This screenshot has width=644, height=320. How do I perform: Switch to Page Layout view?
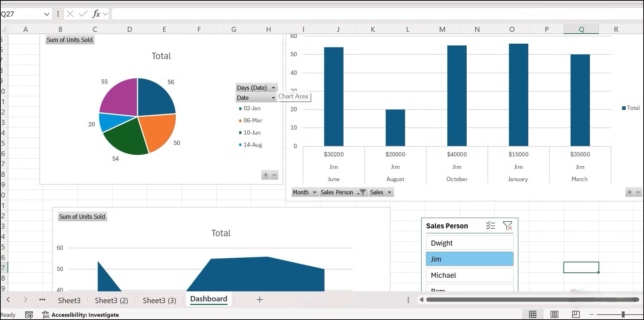click(554, 314)
